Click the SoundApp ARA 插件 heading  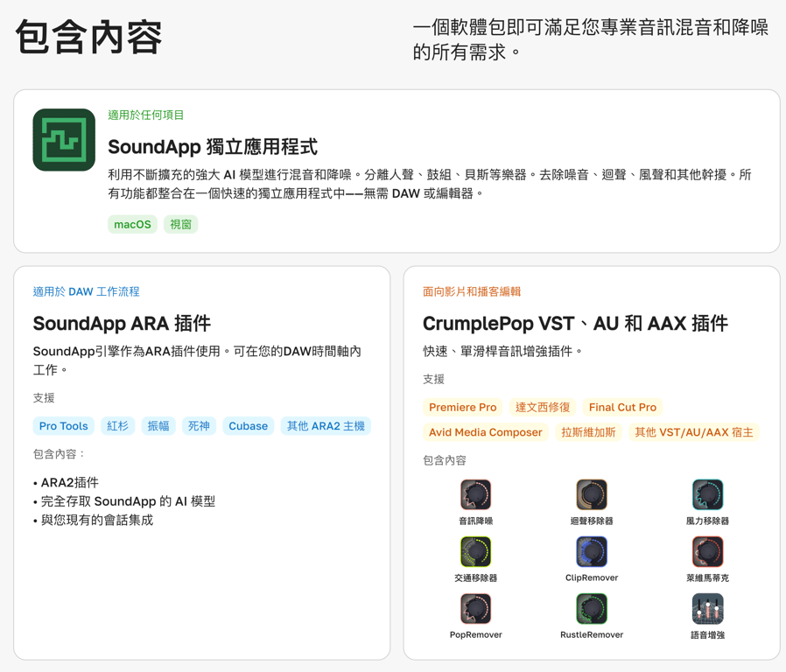[x=122, y=324]
